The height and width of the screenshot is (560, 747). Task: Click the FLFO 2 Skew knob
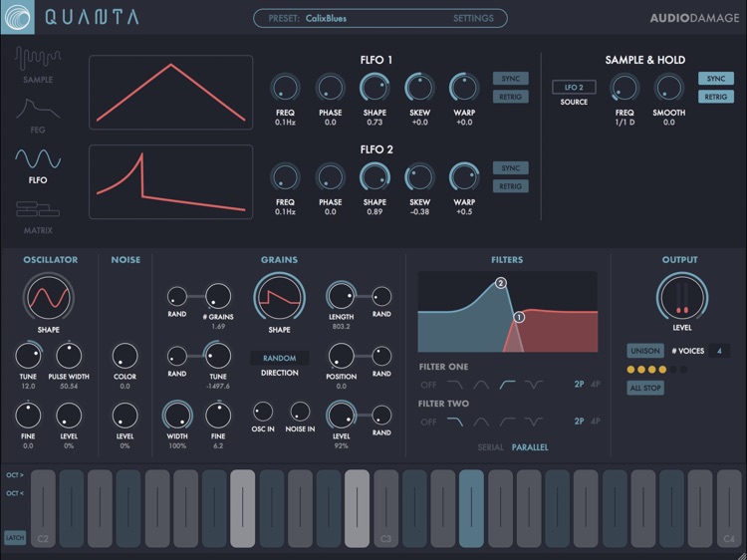[419, 177]
